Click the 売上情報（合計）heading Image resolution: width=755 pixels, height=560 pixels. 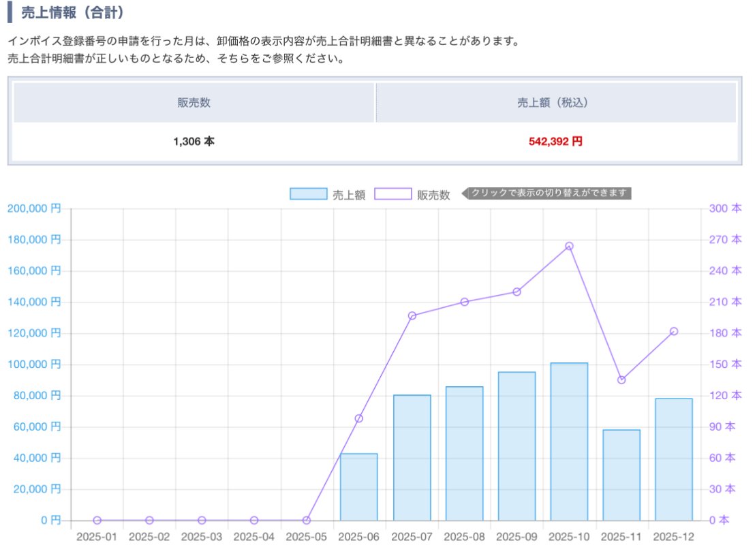[72, 12]
